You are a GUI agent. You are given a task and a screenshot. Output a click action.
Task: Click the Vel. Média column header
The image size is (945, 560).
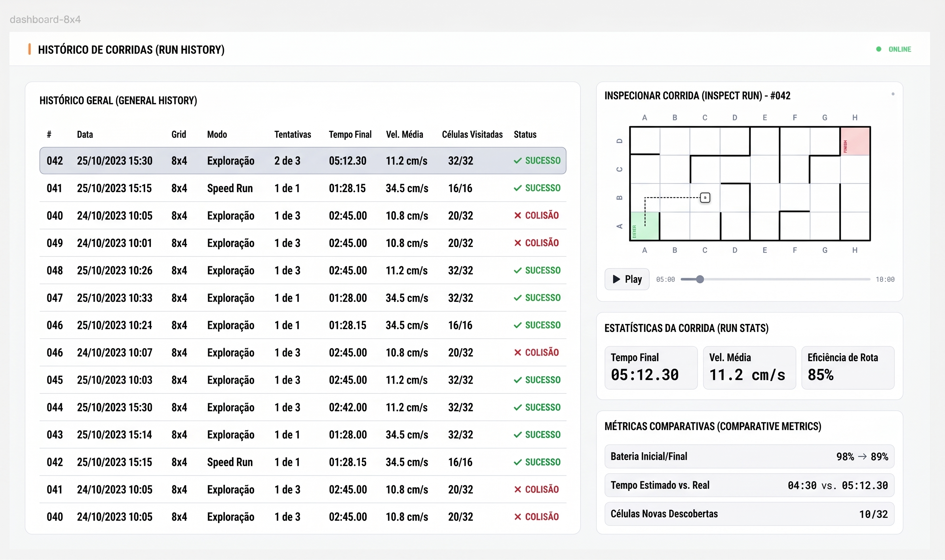click(404, 134)
